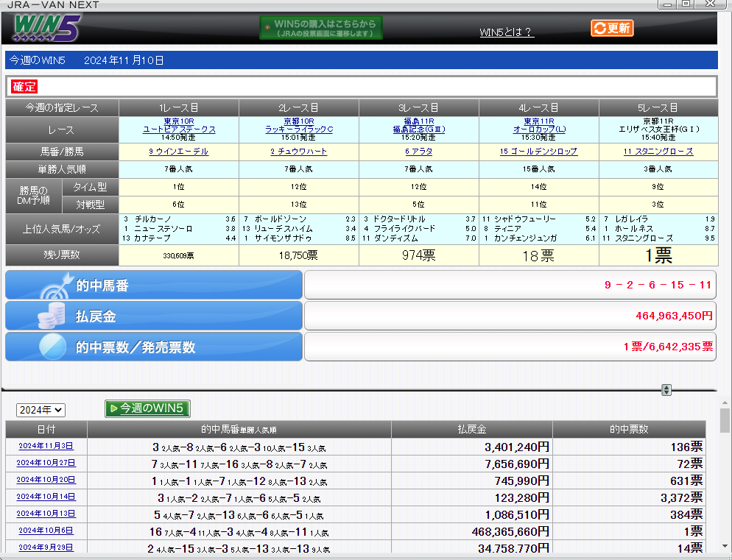The width and height of the screenshot is (732, 560).
Task: Open 京都10R ラッキーライラックC race link
Action: (299, 125)
